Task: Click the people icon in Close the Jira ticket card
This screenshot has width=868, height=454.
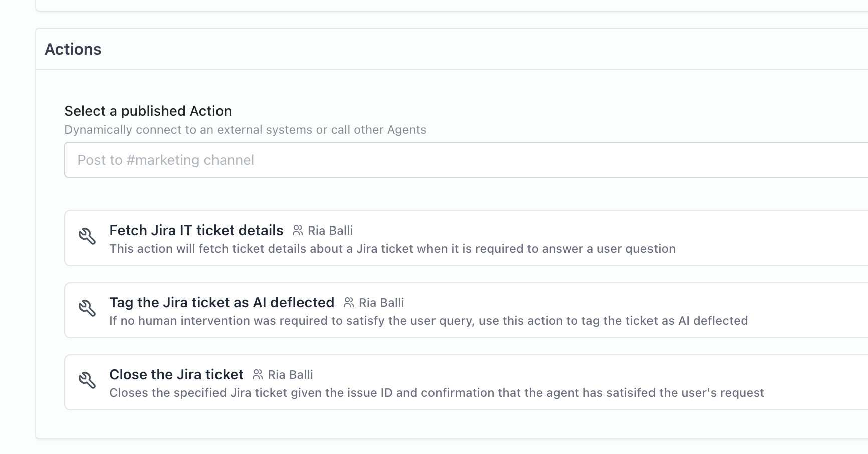Action: coord(258,374)
